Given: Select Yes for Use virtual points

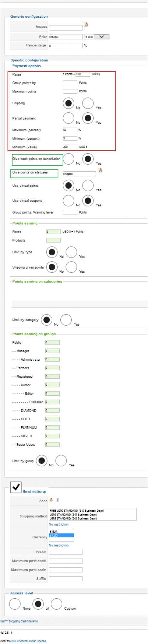Looking at the screenshot, I should coord(88,185).
